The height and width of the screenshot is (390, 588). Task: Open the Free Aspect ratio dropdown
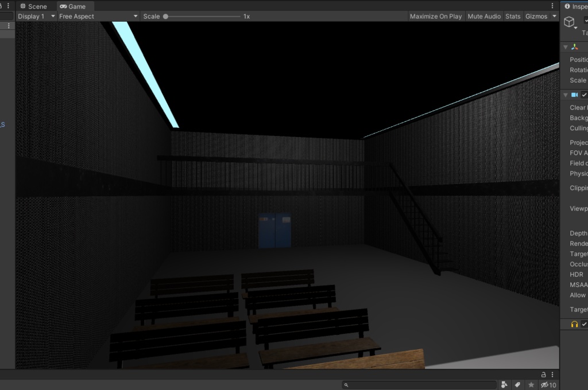point(98,17)
